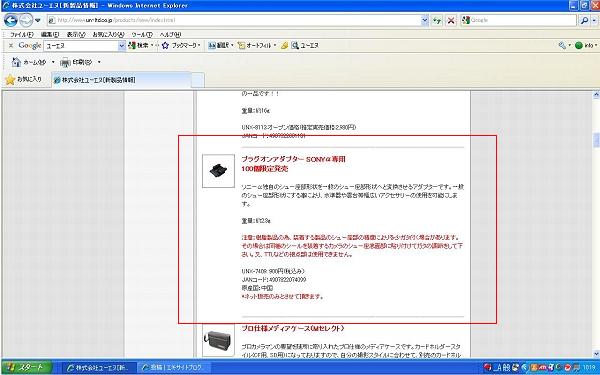The image size is (600, 375).
Task: Click the page scrollbar down arrow
Action: tap(596, 354)
